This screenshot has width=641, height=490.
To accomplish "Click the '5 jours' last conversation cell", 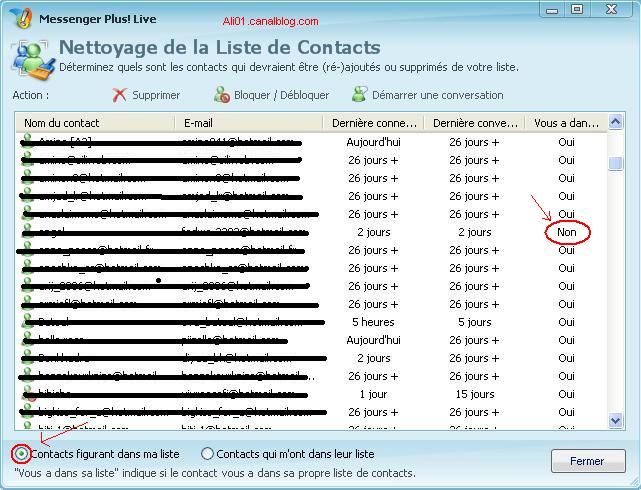I will pyautogui.click(x=474, y=322).
